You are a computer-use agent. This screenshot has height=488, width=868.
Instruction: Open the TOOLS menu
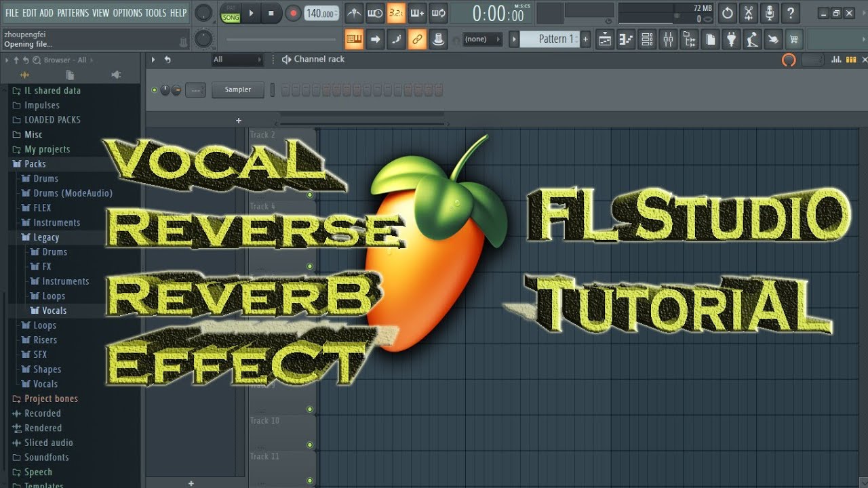pyautogui.click(x=156, y=13)
